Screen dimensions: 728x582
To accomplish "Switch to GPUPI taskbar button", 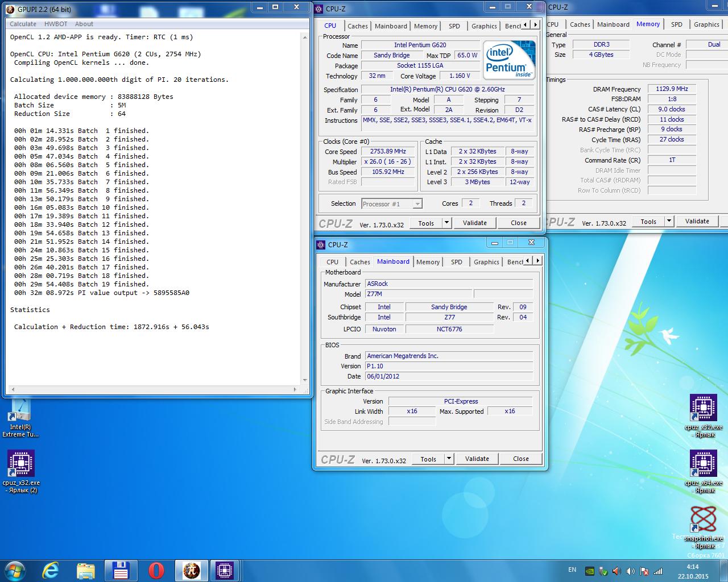I will 191,570.
